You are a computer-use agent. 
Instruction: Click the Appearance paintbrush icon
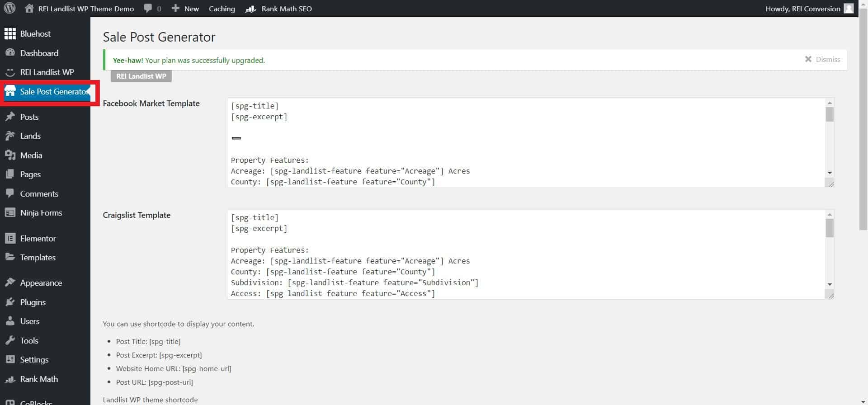point(10,283)
